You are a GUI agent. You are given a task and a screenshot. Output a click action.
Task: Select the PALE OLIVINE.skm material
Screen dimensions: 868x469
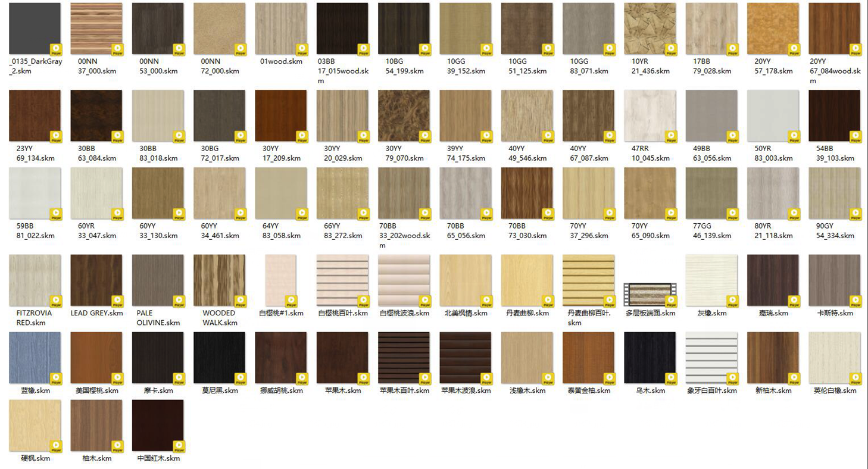(158, 280)
